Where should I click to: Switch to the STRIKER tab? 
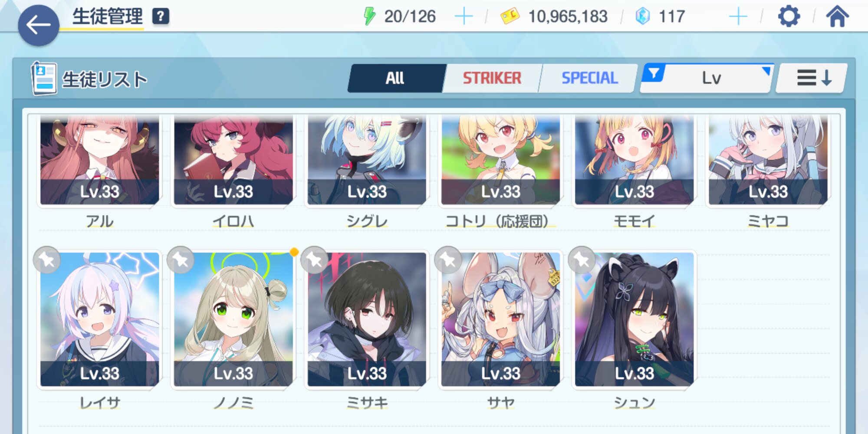tap(492, 78)
